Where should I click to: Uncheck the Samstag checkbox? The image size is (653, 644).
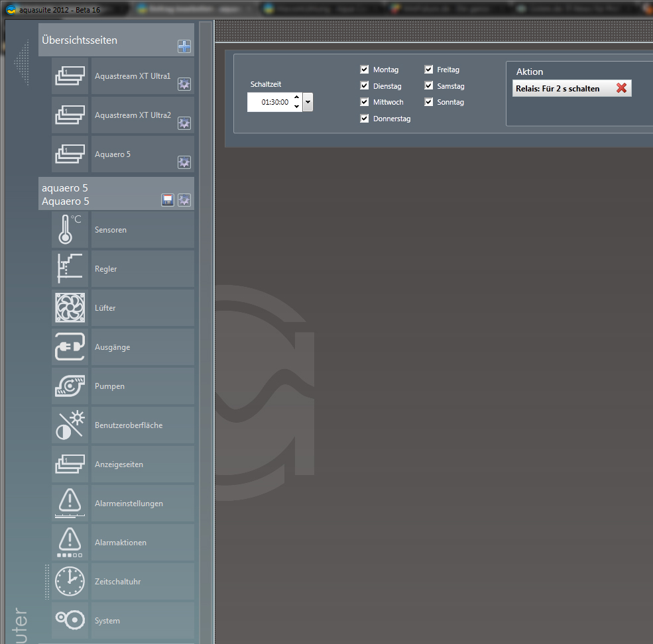[428, 85]
